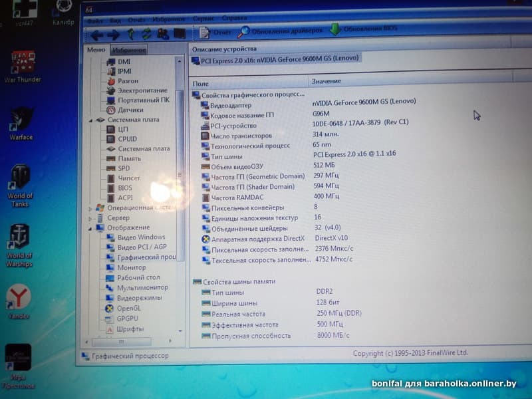Open the Справка menu

click(235, 18)
